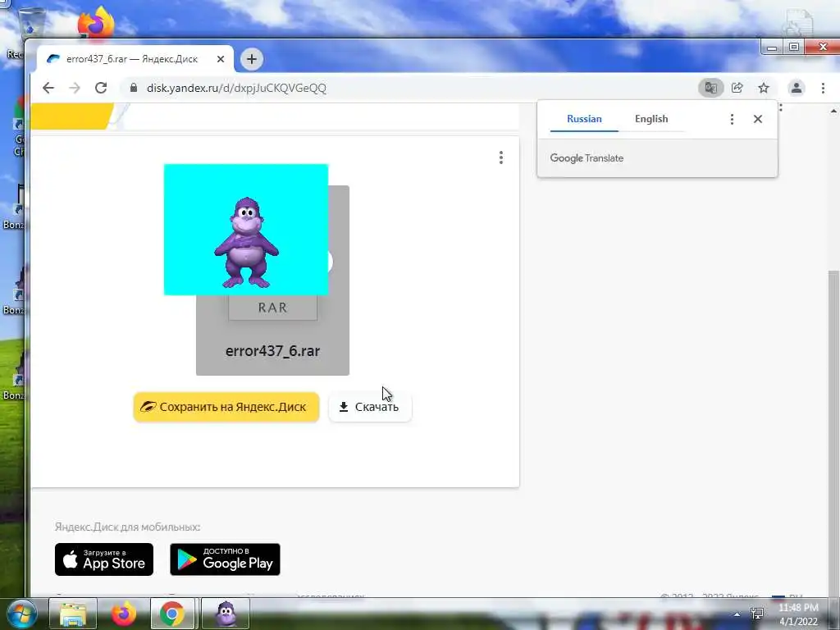Bookmark this page with the star icon
The width and height of the screenshot is (840, 630).
(764, 88)
